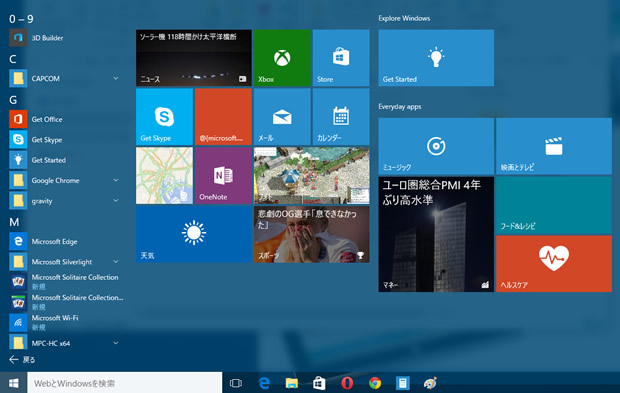620x393 pixels.
Task: Open the photos tile with game screenshot
Action: click(x=312, y=176)
